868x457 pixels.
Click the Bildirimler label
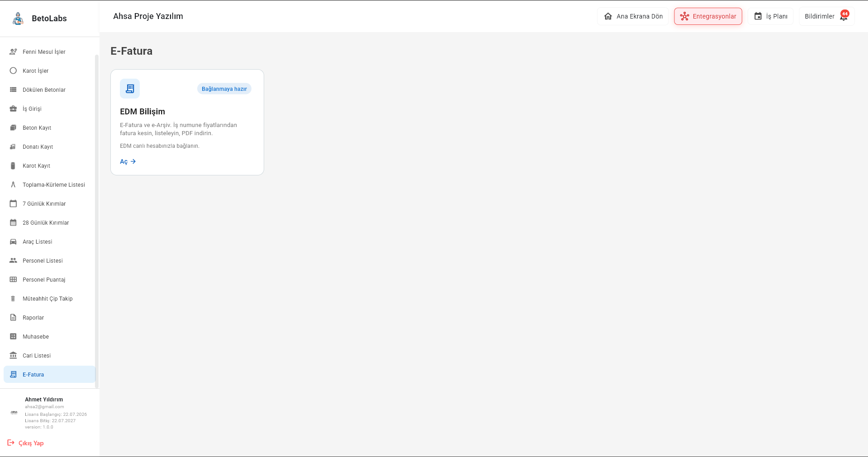pos(820,16)
